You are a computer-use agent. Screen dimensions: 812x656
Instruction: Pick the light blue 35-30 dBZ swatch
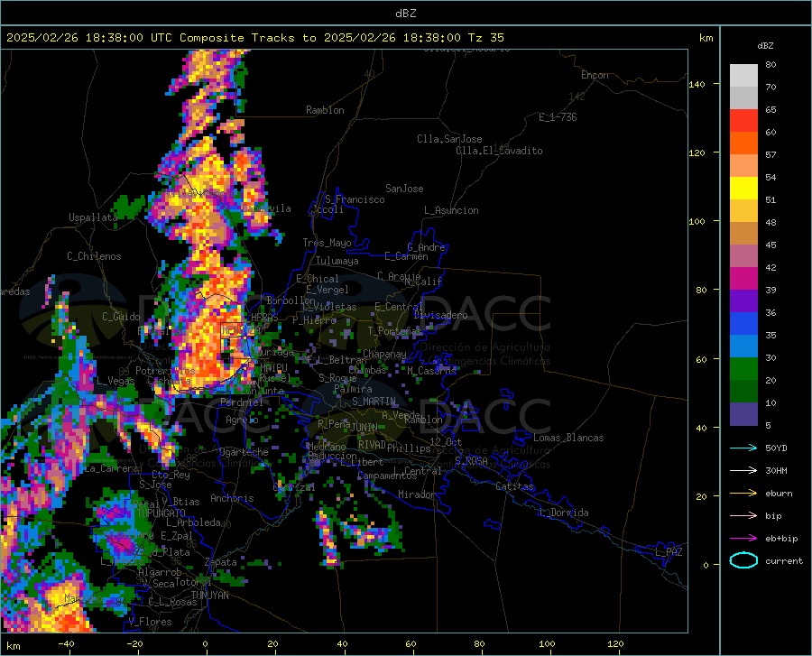click(743, 346)
